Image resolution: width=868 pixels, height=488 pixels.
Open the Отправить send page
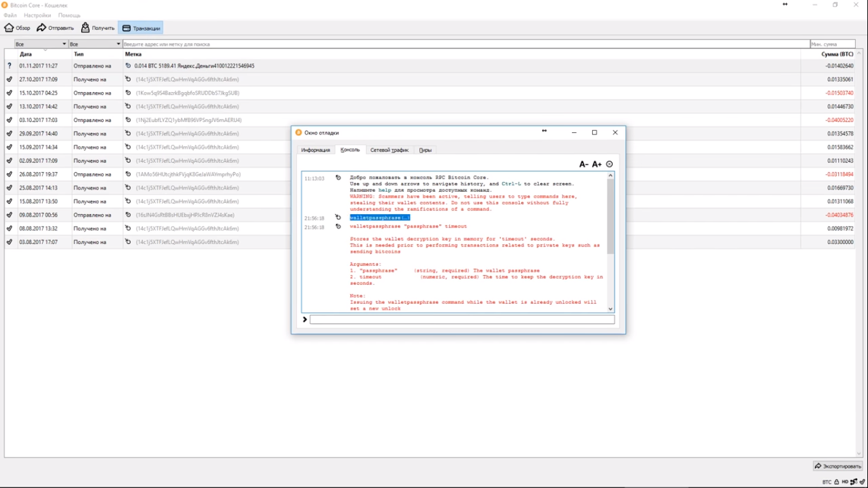pyautogui.click(x=55, y=28)
